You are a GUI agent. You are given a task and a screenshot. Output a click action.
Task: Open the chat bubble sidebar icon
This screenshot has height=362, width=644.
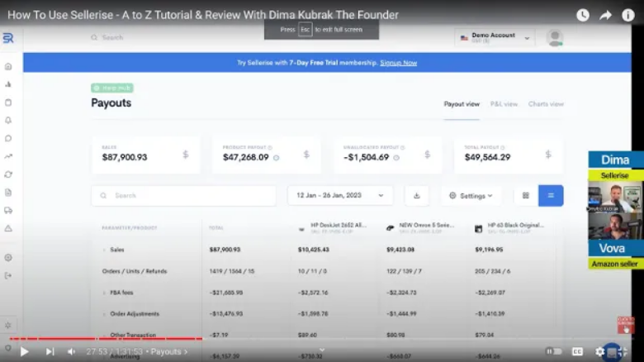coord(8,138)
